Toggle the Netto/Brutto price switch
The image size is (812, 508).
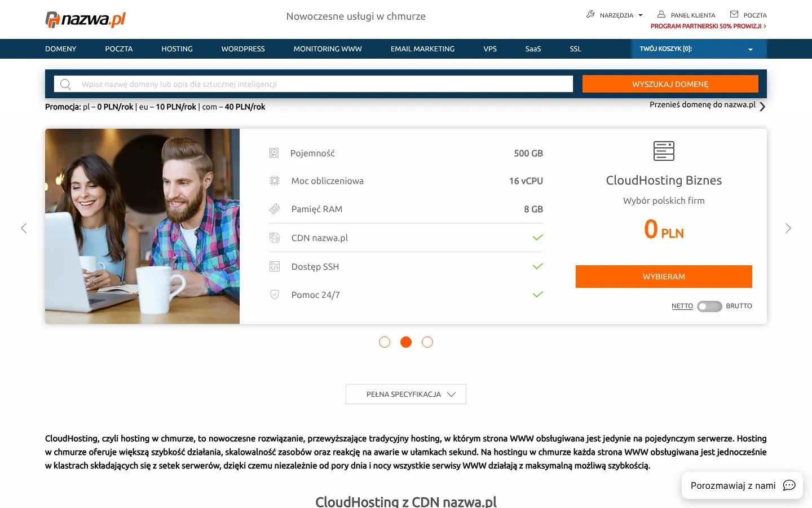pyautogui.click(x=709, y=306)
